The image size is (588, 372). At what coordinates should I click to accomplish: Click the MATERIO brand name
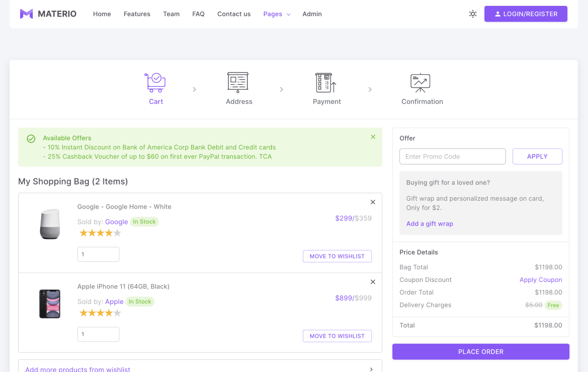[x=57, y=14]
